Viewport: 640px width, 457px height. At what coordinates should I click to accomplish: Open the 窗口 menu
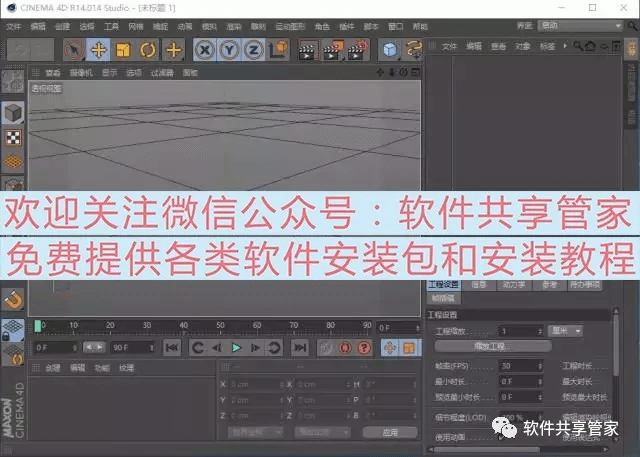[396, 27]
